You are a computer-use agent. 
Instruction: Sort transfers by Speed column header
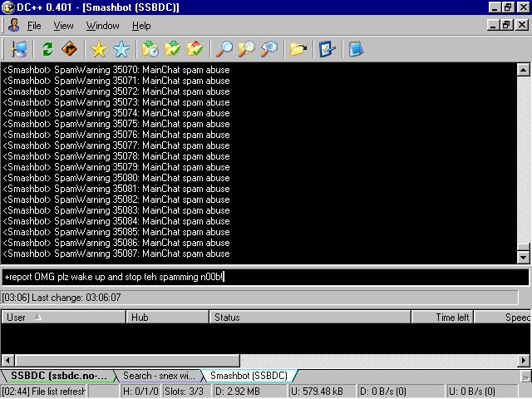(502, 318)
